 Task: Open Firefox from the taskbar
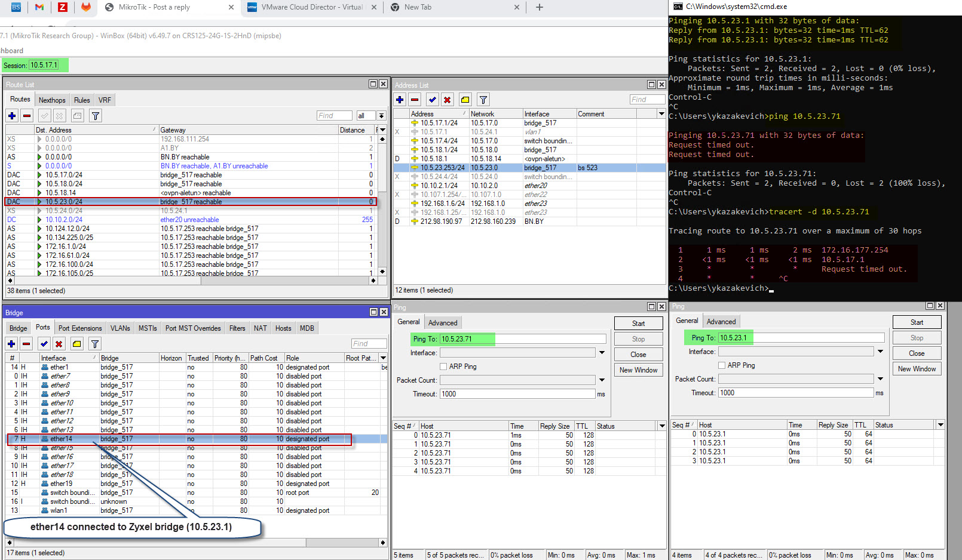coord(85,7)
